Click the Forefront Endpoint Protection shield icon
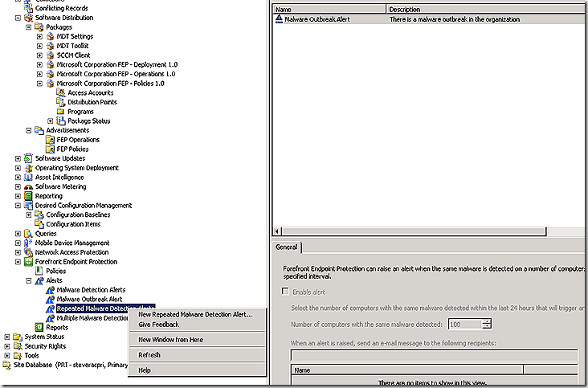 (x=28, y=262)
